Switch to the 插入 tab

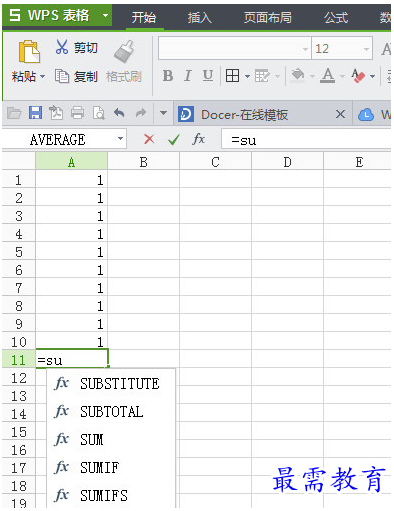pyautogui.click(x=199, y=17)
